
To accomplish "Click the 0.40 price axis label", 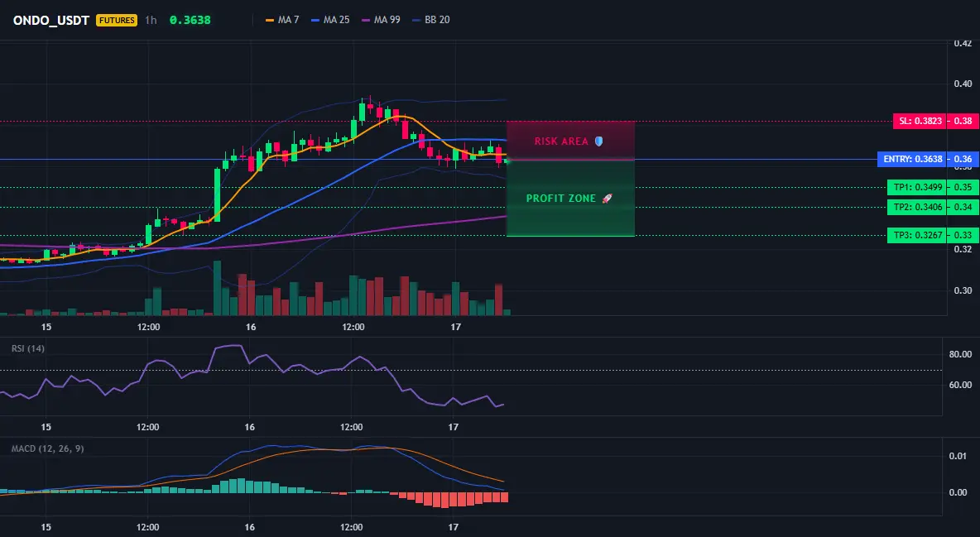I will (x=963, y=84).
